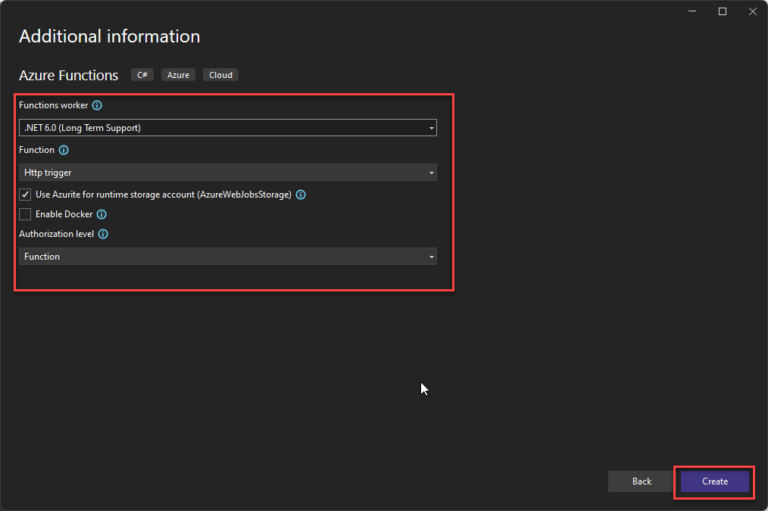This screenshot has height=511, width=768.
Task: Enable the Docker checkbox
Action: 25,214
